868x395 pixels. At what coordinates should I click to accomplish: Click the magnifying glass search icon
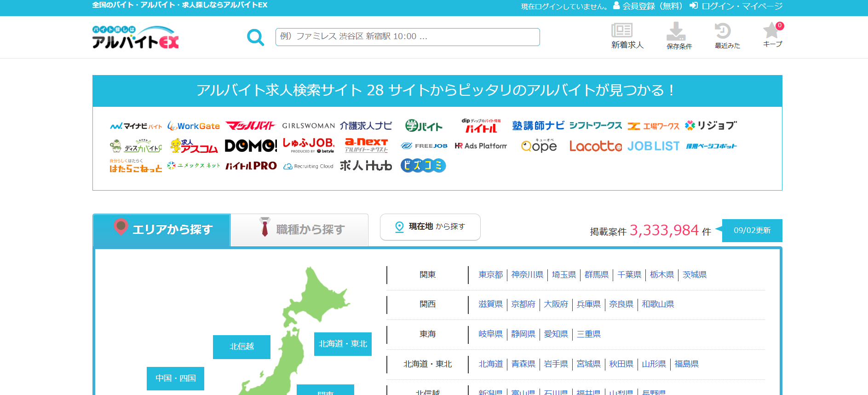(x=255, y=37)
